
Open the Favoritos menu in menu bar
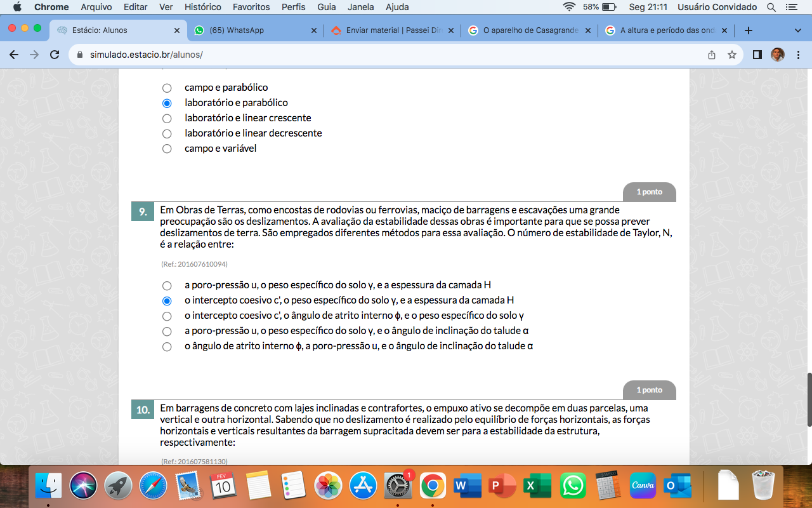click(x=251, y=7)
